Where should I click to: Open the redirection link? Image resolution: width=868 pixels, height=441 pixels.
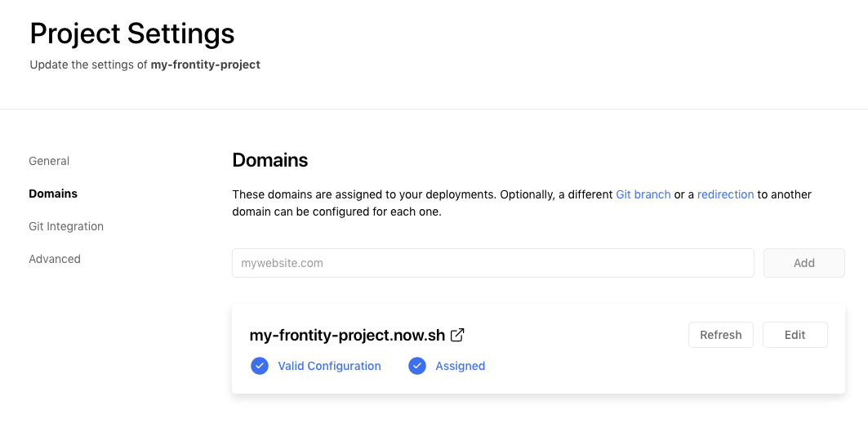pyautogui.click(x=725, y=194)
